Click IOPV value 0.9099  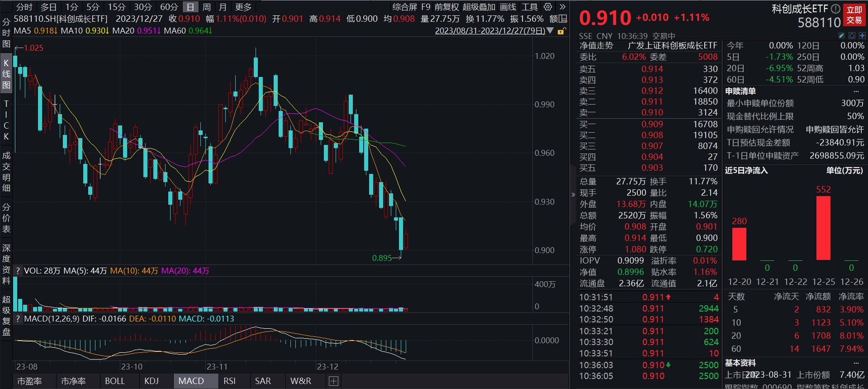[631, 260]
